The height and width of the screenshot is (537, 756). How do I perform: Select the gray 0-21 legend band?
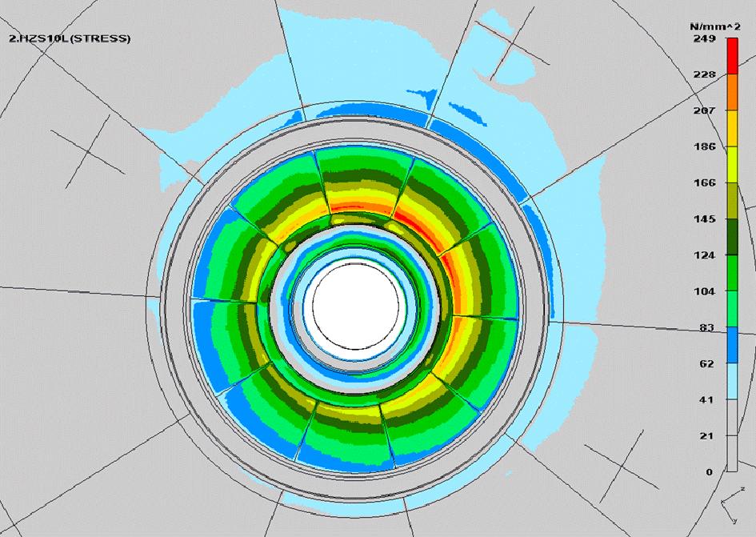(732, 454)
